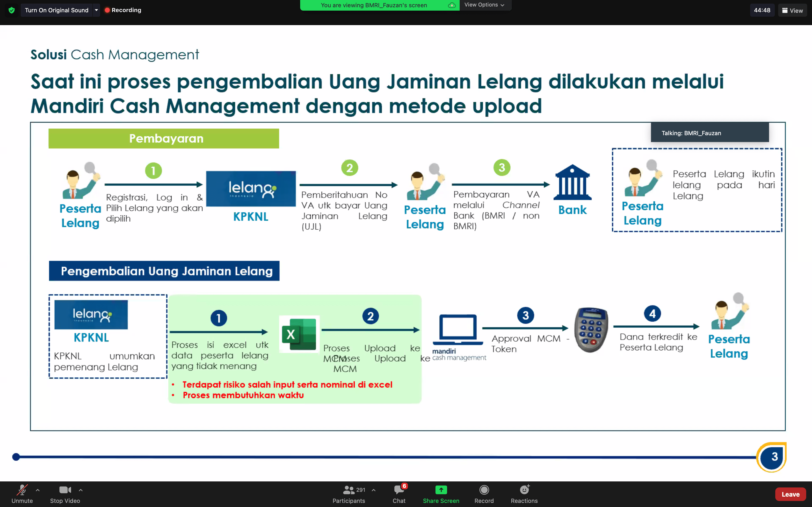Expand the Participants caret menu
Screen dimensions: 812x507
click(x=373, y=490)
